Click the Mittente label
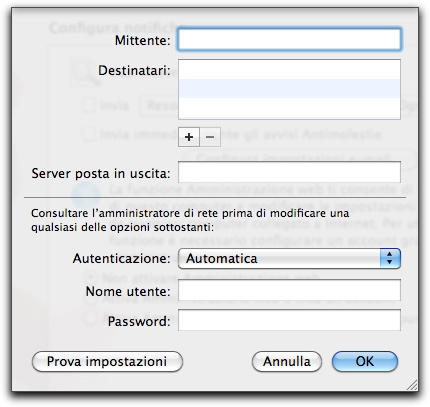Screen dimensions: 430x407 pos(142,41)
